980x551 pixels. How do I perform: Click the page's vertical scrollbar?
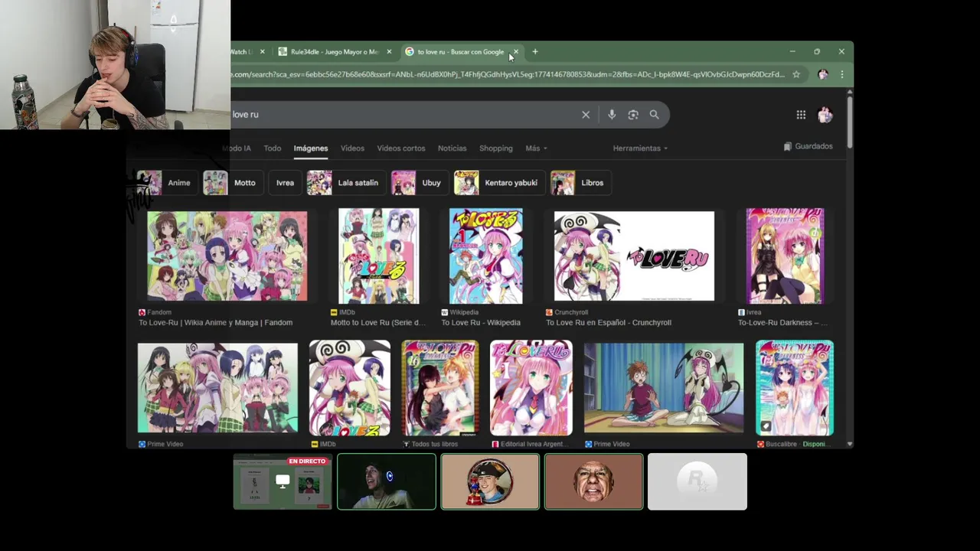850,122
